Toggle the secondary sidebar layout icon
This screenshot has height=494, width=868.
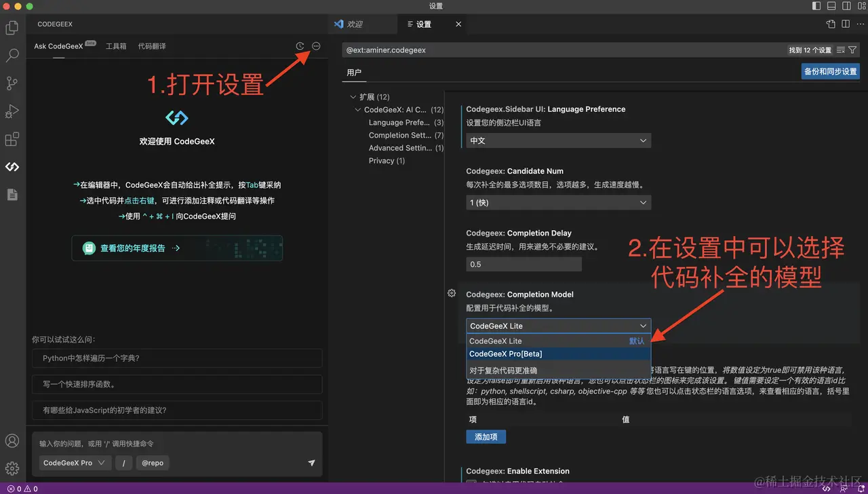click(846, 6)
